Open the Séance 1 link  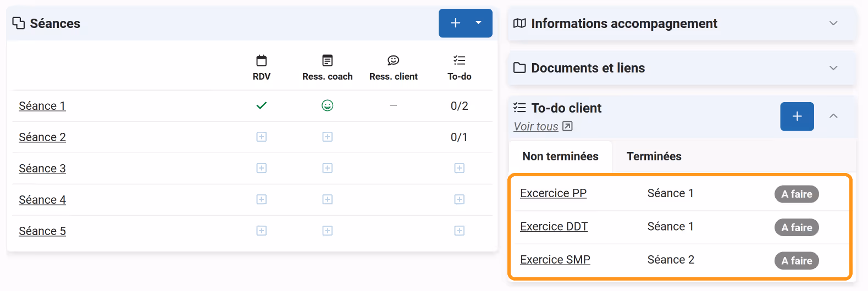[x=42, y=106]
